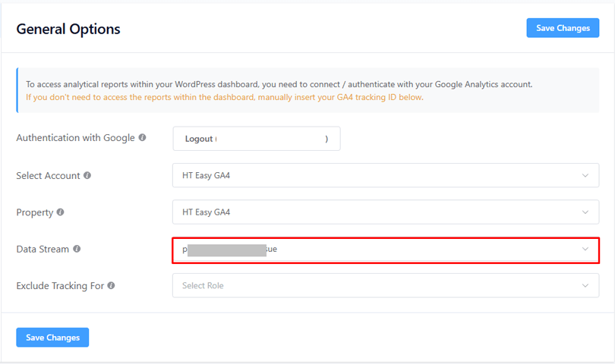Click orange manual GA4 tracking ID text
The image size is (615, 364).
click(x=224, y=97)
